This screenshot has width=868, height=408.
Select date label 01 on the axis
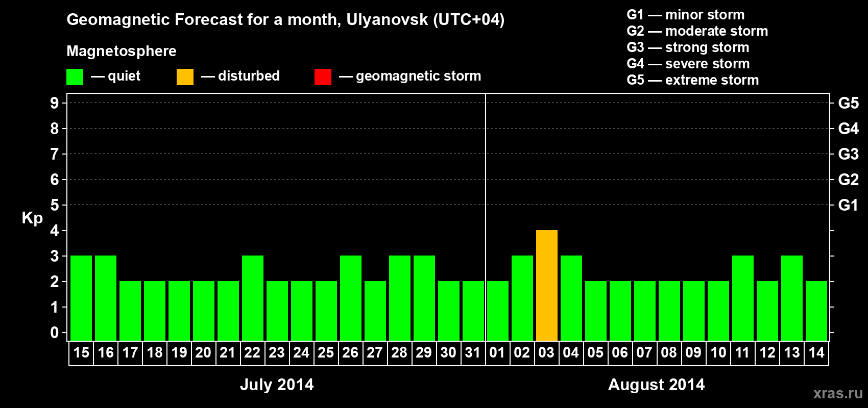pyautogui.click(x=497, y=353)
